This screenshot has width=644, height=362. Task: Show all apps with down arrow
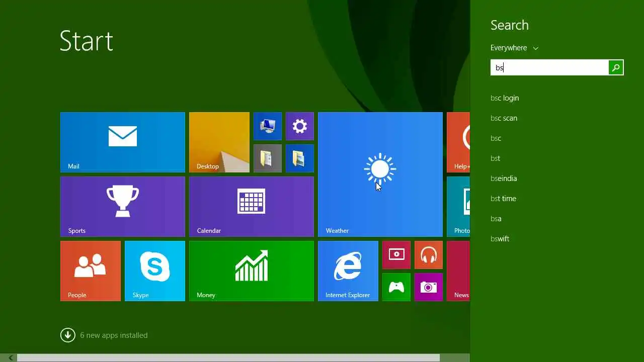click(68, 335)
